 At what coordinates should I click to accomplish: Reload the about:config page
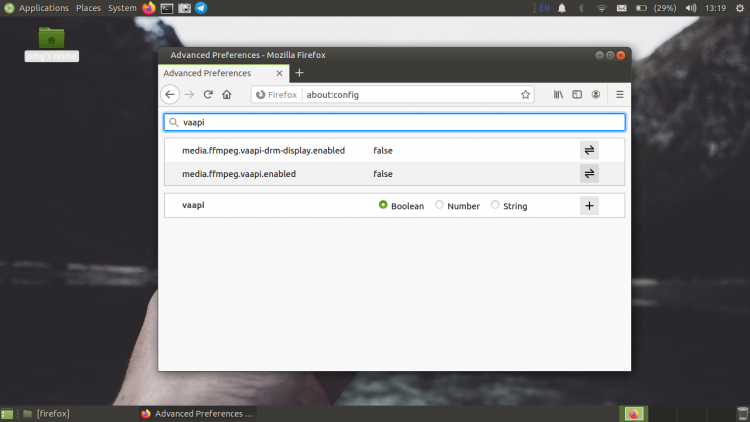208,94
